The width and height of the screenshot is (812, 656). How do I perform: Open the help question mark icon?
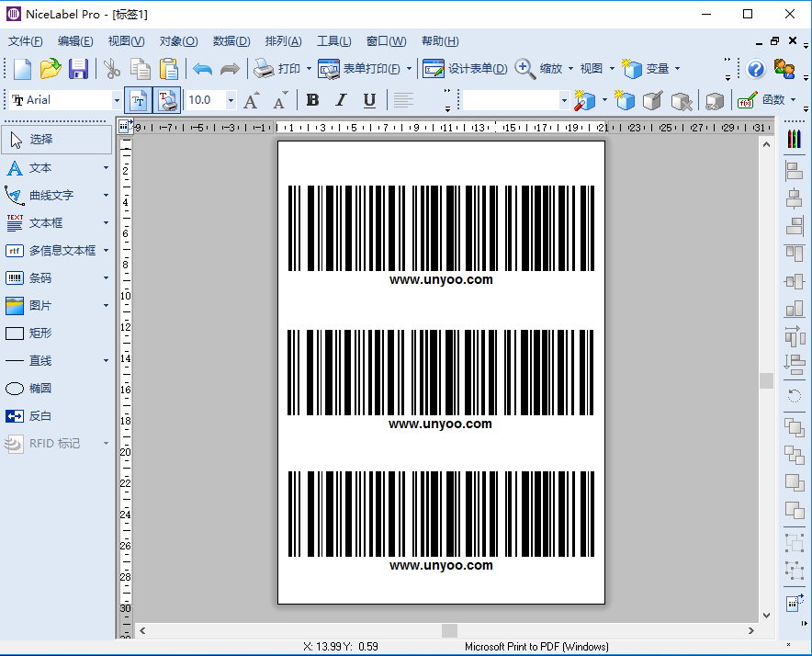click(x=756, y=69)
